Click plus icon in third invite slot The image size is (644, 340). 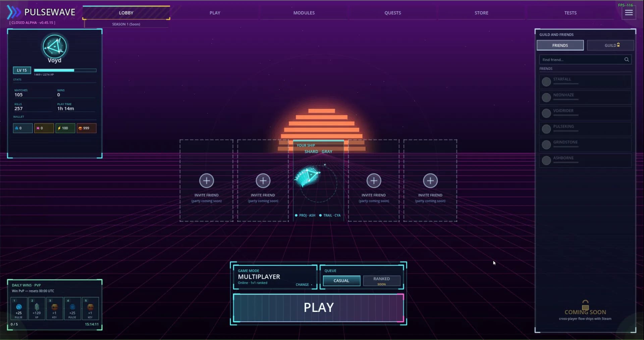pos(374,181)
